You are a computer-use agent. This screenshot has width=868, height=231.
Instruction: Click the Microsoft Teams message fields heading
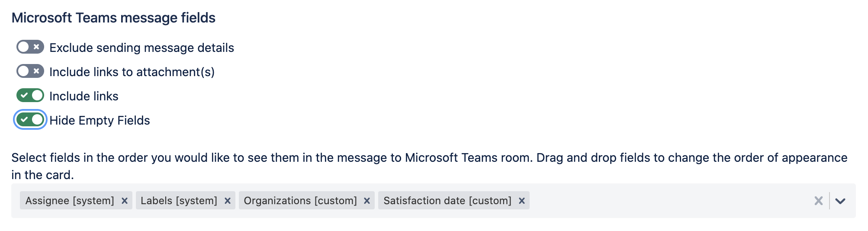(x=113, y=18)
